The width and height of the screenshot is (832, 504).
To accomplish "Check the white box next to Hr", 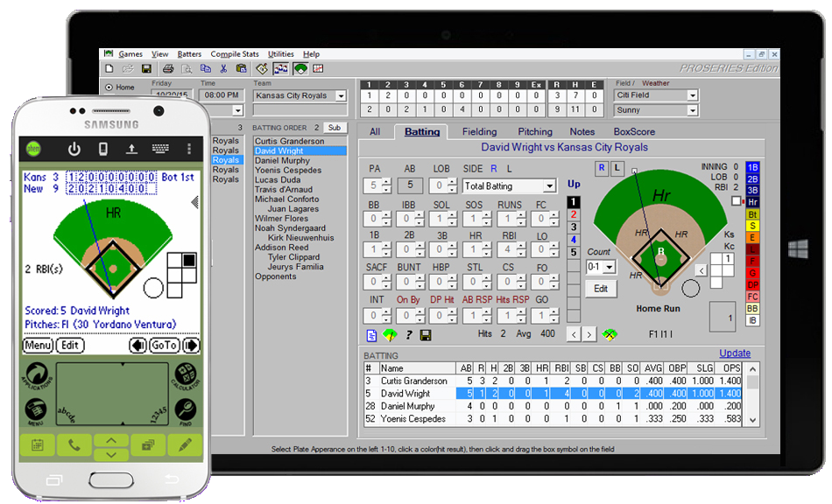I will pyautogui.click(x=736, y=201).
